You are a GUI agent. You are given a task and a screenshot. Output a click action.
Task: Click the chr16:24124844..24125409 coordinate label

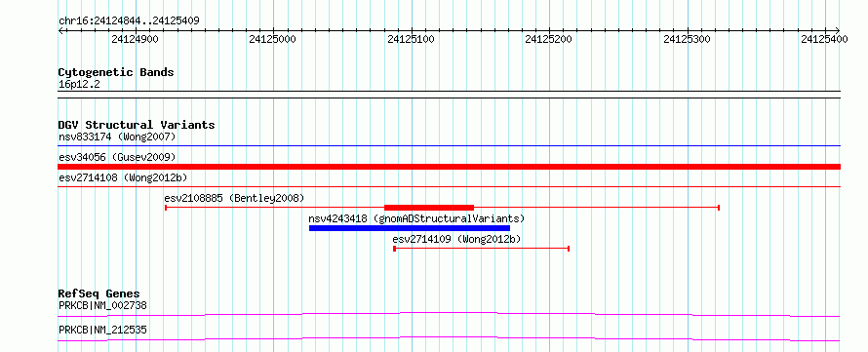coord(129,21)
